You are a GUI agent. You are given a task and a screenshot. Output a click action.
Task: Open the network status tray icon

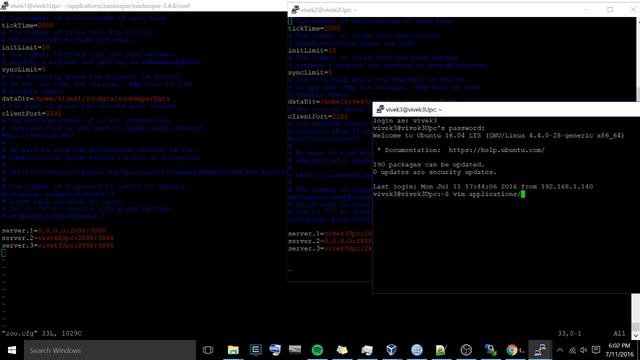pyautogui.click(x=572, y=350)
